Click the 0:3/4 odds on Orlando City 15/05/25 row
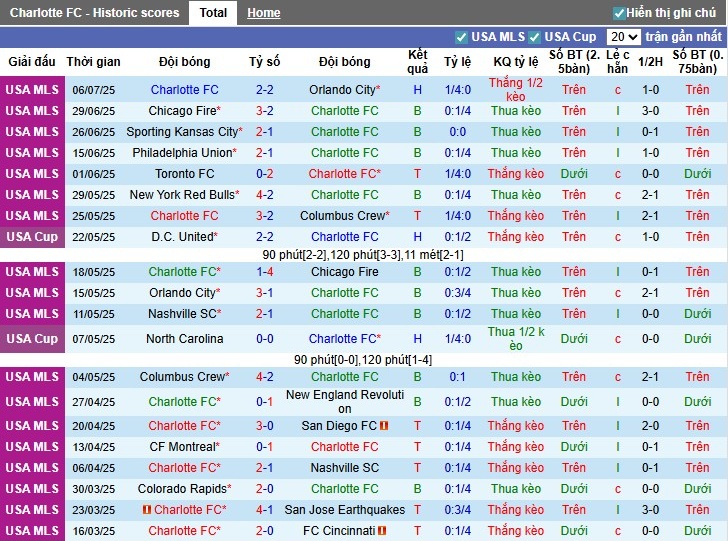Screen dimensions: 728x541 click(457, 293)
